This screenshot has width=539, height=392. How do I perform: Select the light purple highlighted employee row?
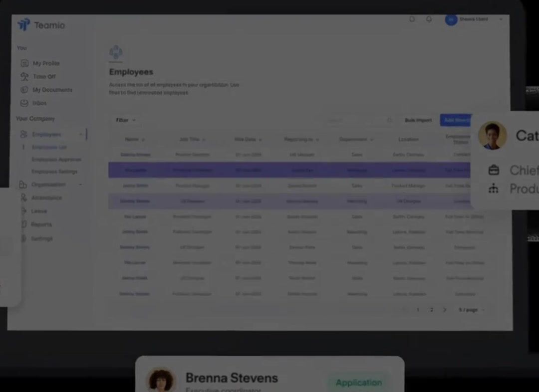[x=289, y=201]
